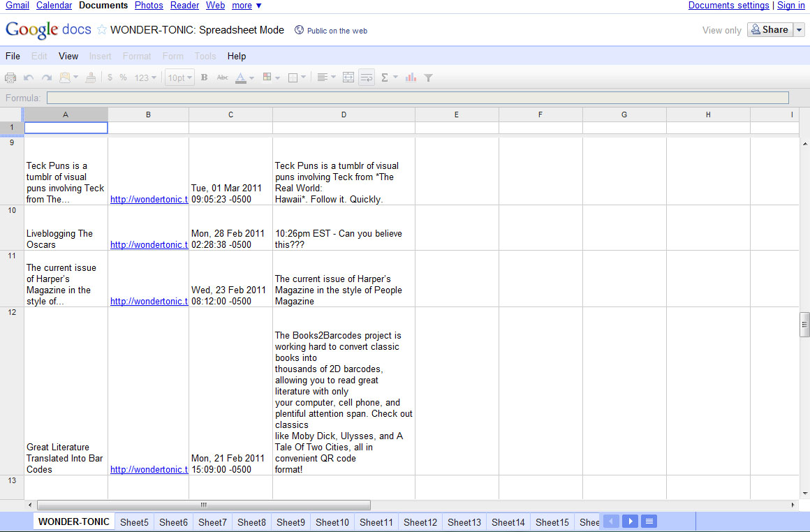The width and height of the screenshot is (810, 532).
Task: Open the Reader link
Action: pos(184,5)
